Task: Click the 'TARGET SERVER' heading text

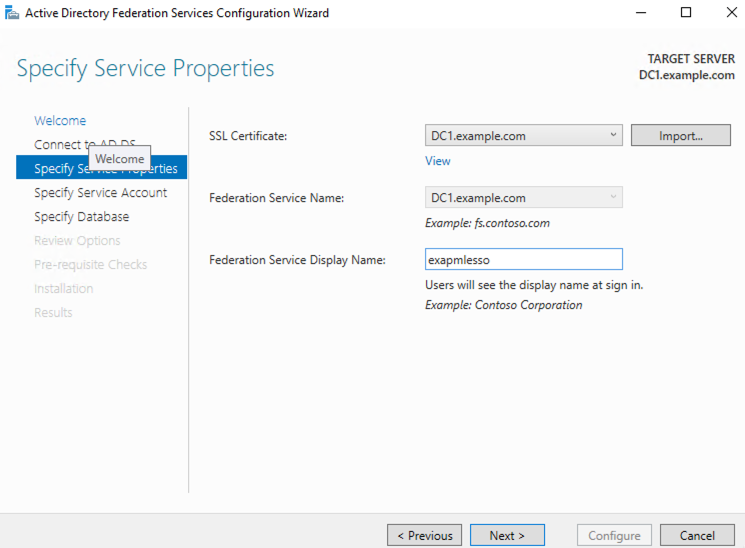Action: point(691,59)
